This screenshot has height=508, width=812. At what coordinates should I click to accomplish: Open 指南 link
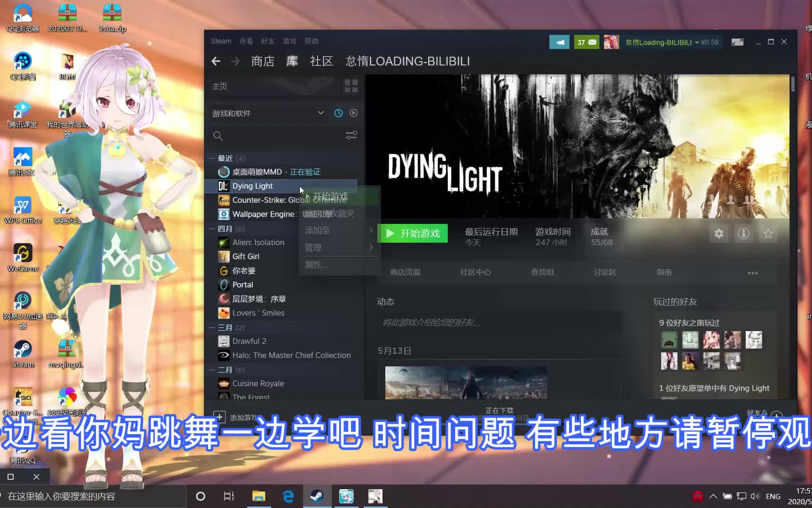click(x=664, y=272)
